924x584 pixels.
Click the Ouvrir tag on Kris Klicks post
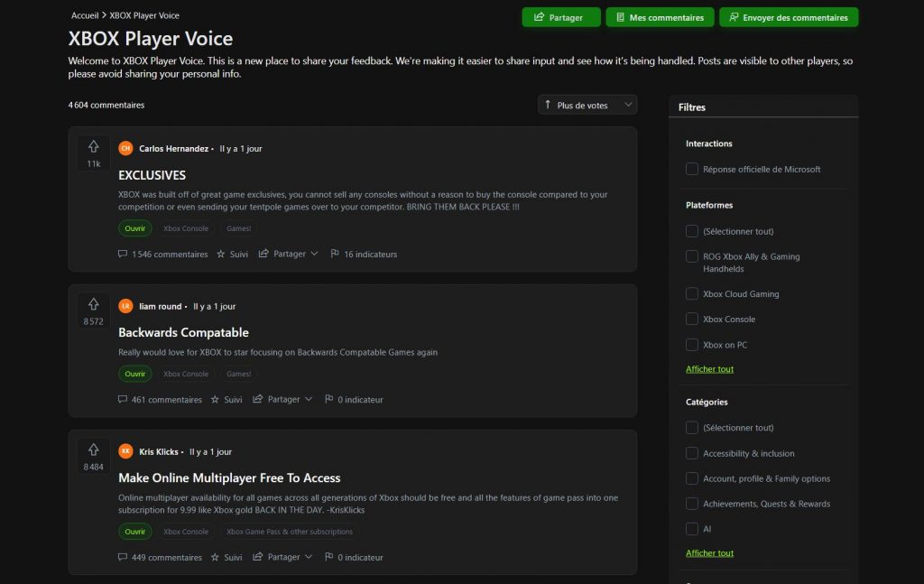click(135, 532)
